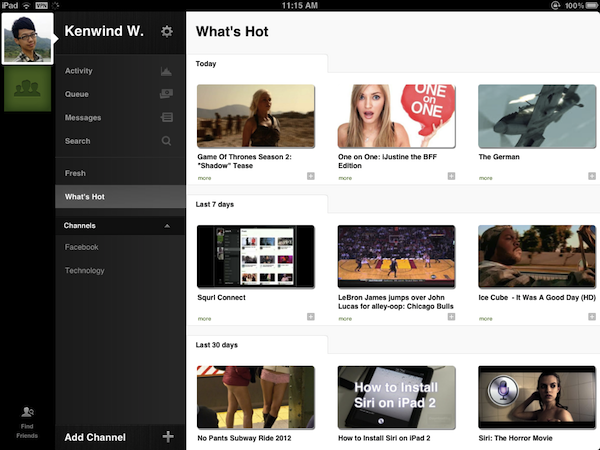Image resolution: width=600 pixels, height=450 pixels.
Task: Collapse the Channels section arrow
Action: pyautogui.click(x=167, y=226)
